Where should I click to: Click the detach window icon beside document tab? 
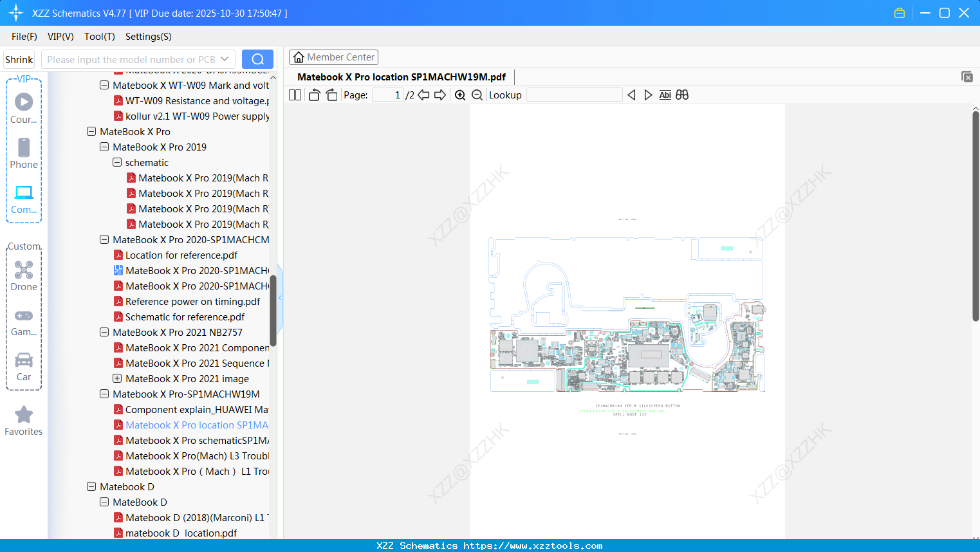(967, 77)
